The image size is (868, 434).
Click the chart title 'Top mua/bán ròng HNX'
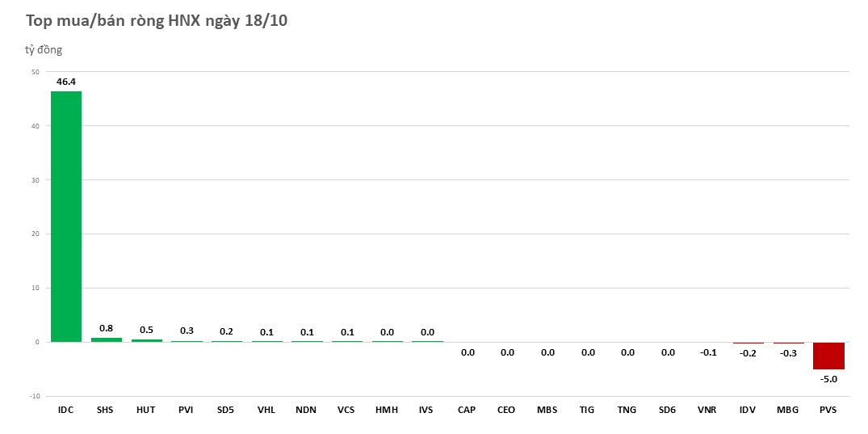click(x=157, y=21)
